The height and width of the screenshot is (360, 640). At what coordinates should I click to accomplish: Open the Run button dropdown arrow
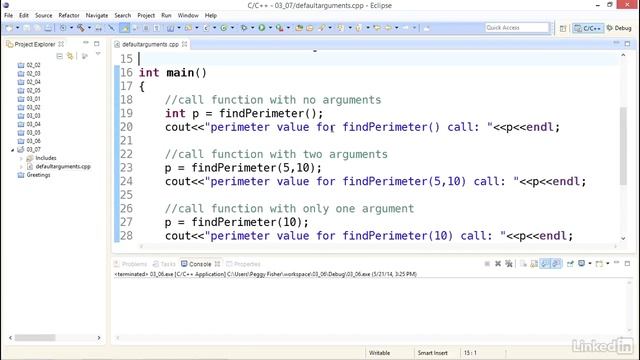[270, 28]
